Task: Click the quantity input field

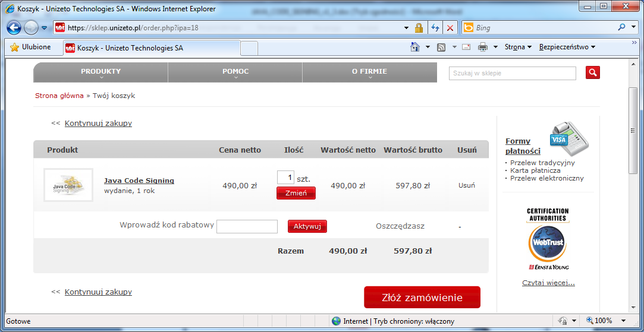Action: point(285,178)
